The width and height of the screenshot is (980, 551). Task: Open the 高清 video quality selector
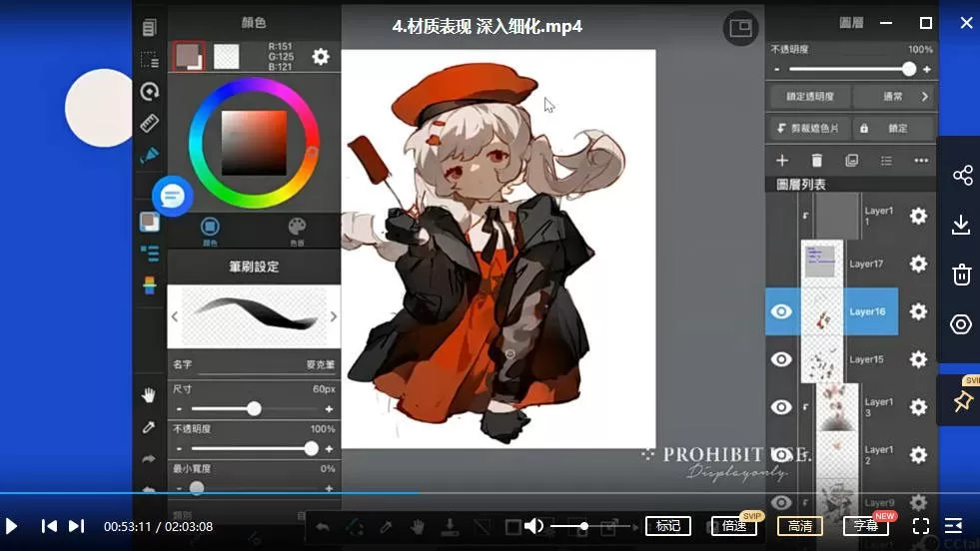click(799, 526)
